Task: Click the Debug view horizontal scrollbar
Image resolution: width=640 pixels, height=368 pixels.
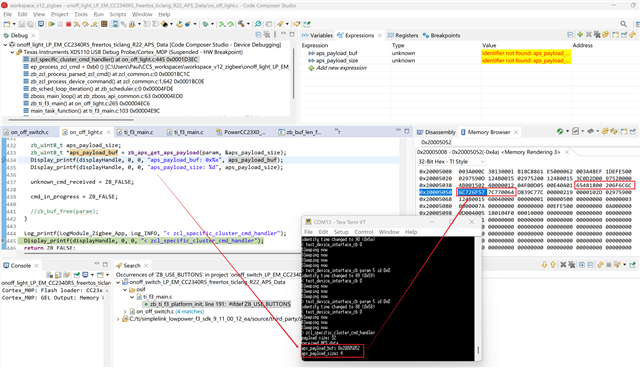Action: click(x=71, y=120)
